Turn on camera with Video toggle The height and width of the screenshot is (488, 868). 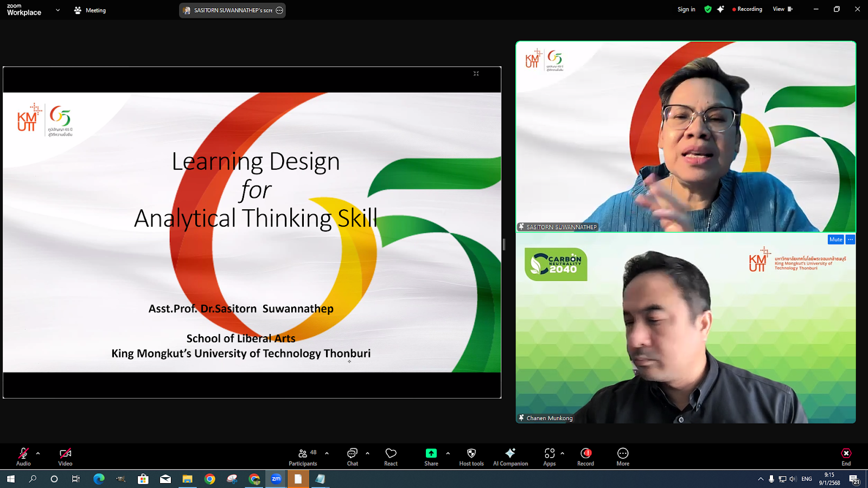point(65,453)
